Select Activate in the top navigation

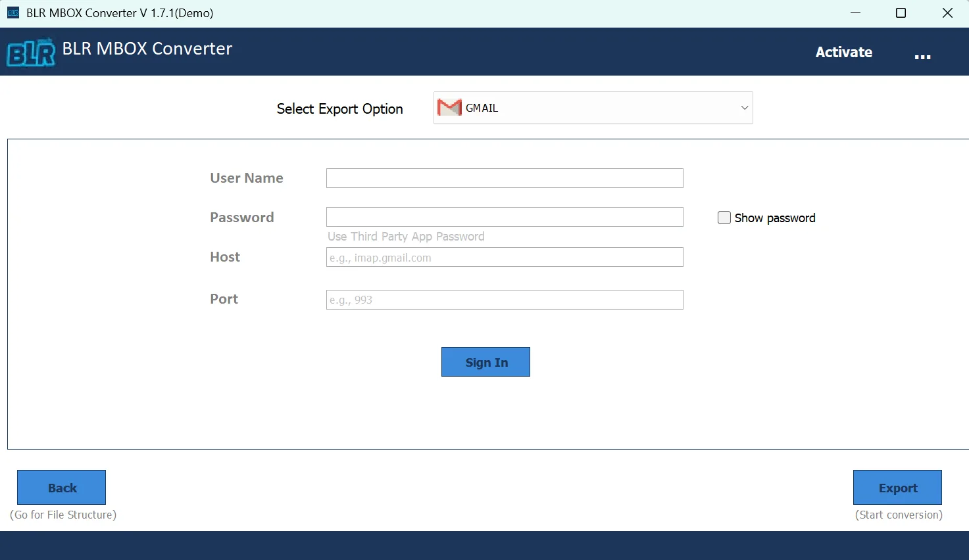844,52
